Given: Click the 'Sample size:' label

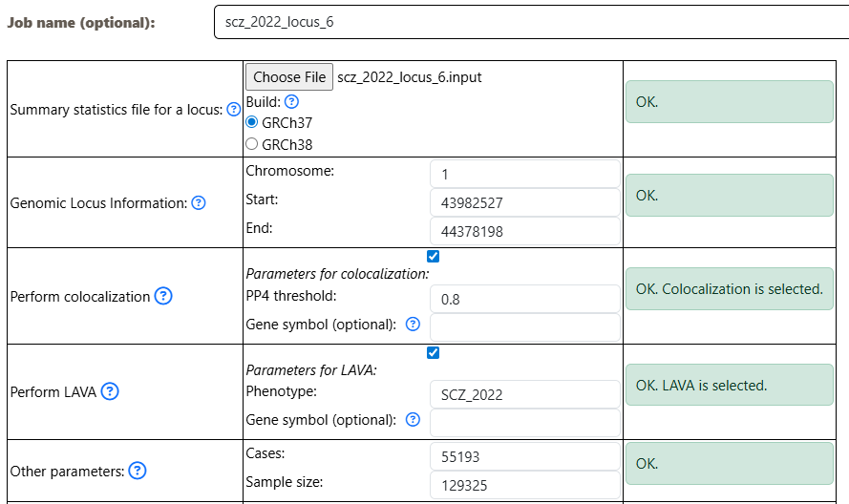Looking at the screenshot, I should coord(285,482).
